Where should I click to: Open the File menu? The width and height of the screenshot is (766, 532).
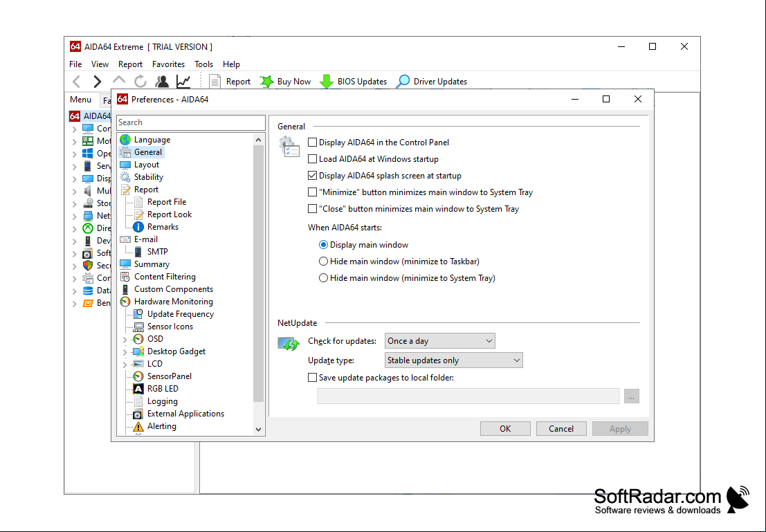pyautogui.click(x=75, y=64)
